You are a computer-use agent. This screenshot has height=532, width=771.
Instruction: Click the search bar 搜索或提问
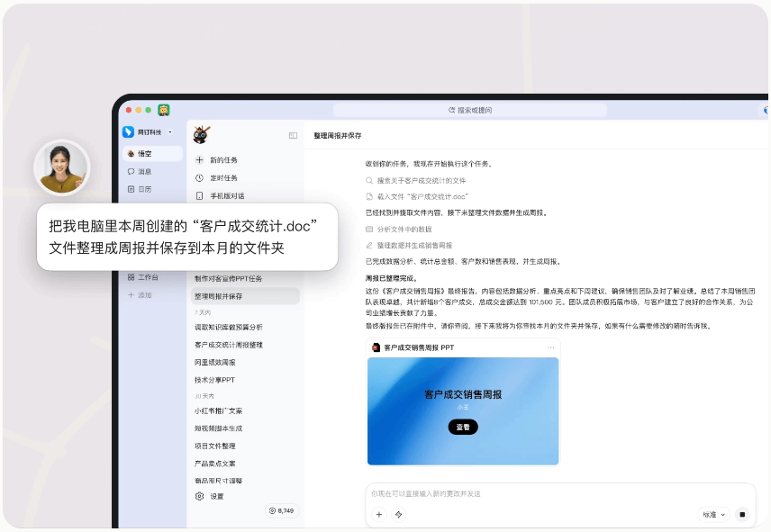[x=469, y=110]
